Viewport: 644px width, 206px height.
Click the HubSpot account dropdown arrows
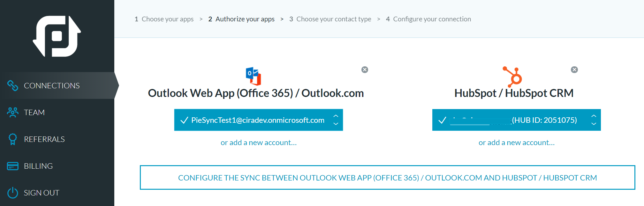coord(594,120)
